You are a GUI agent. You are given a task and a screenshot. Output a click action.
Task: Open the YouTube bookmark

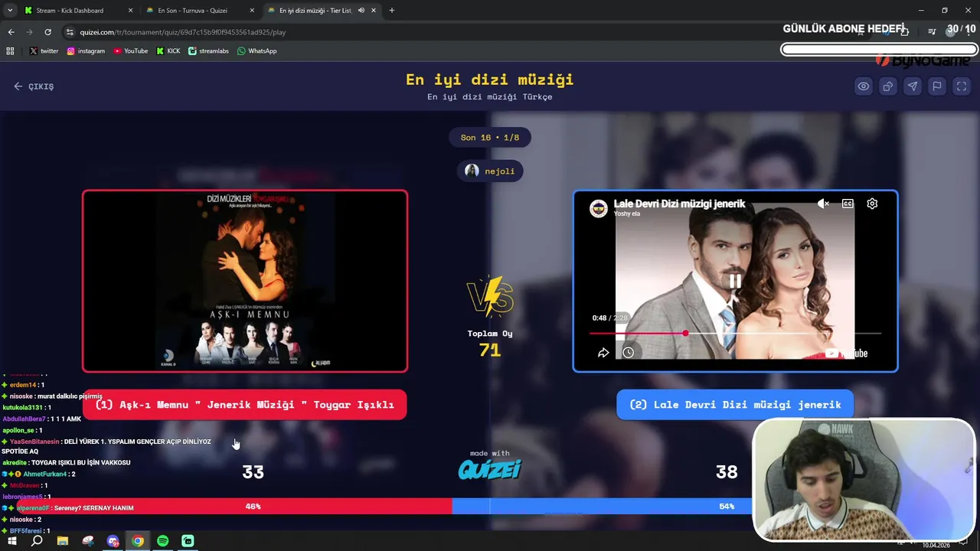pos(131,51)
